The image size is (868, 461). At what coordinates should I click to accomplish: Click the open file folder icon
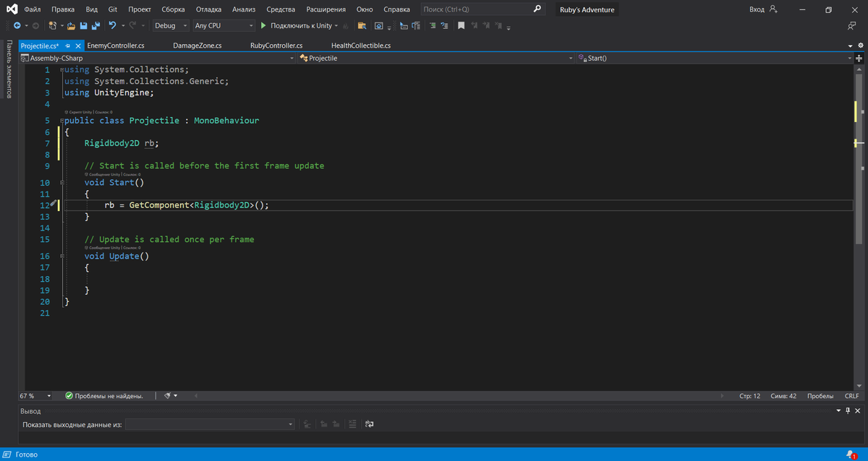point(72,25)
